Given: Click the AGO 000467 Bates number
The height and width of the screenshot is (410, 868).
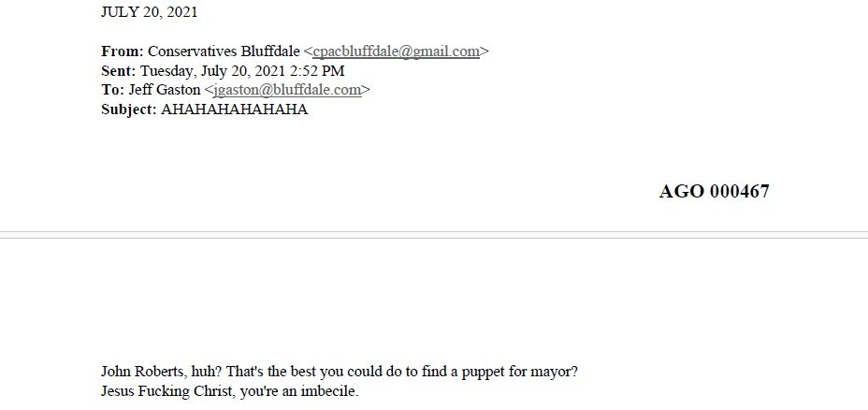Looking at the screenshot, I should (x=714, y=192).
